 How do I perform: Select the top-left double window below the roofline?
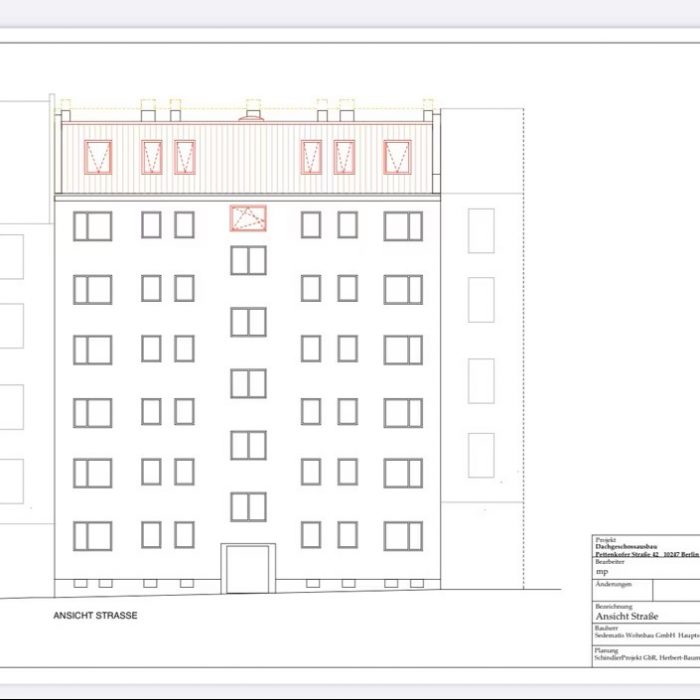92,226
